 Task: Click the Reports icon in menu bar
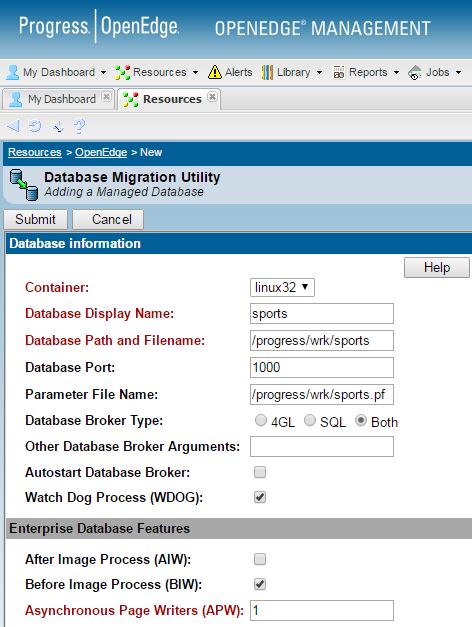(x=339, y=72)
